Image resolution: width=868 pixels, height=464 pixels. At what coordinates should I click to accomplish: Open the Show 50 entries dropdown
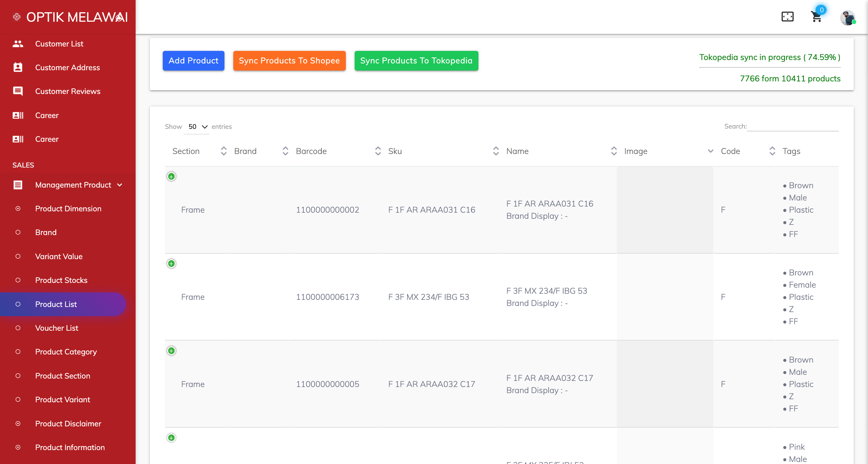(197, 127)
